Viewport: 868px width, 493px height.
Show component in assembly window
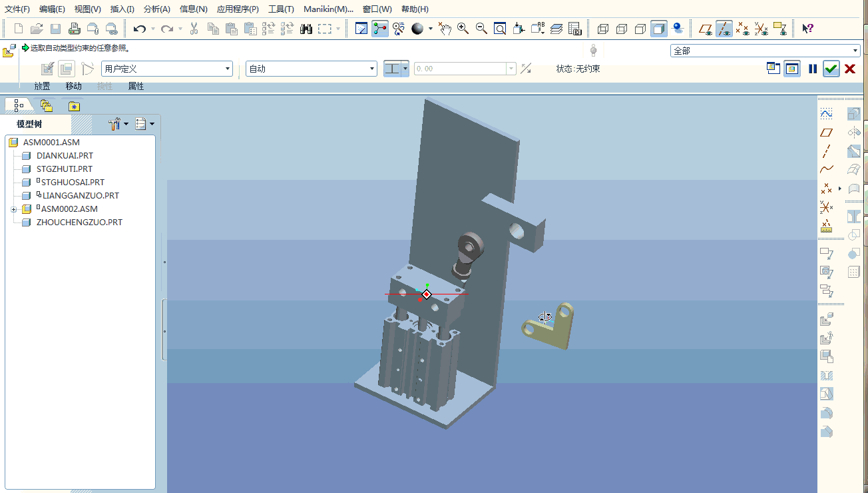tap(792, 69)
